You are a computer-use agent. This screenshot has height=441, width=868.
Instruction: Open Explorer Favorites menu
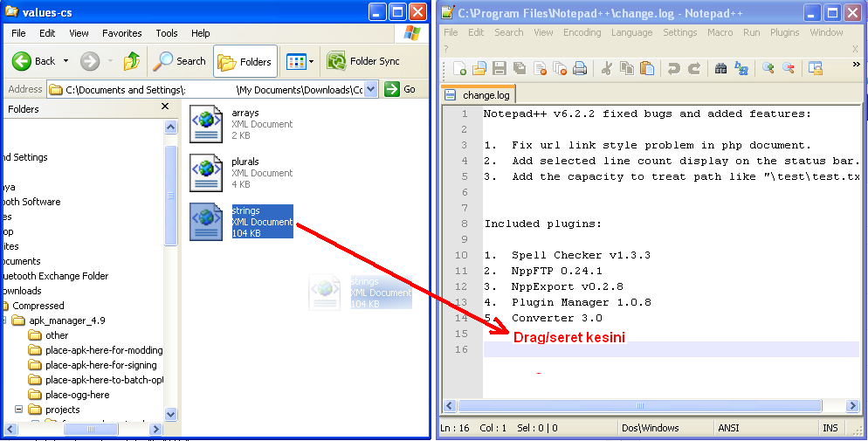click(121, 33)
